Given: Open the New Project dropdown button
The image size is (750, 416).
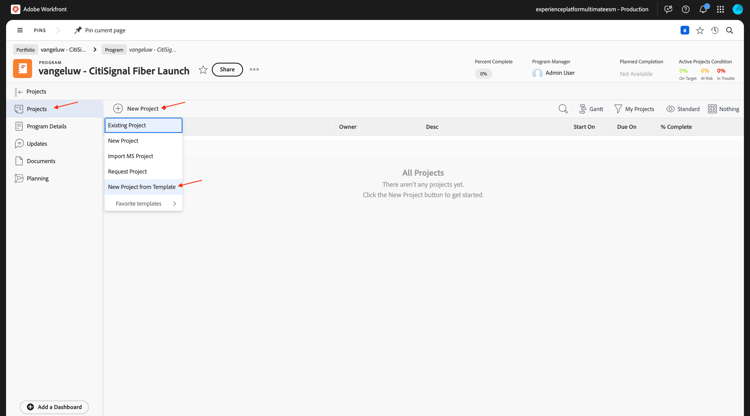Looking at the screenshot, I should 136,109.
